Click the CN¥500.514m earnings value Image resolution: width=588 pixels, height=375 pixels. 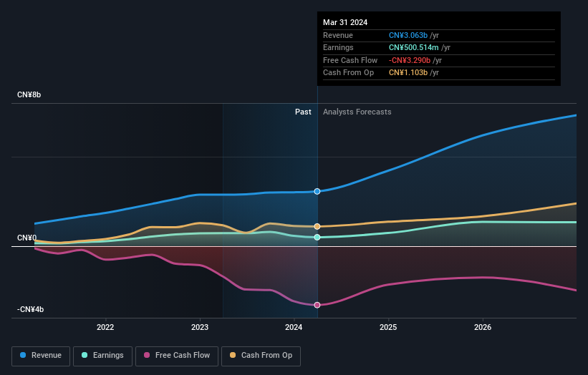click(x=414, y=47)
